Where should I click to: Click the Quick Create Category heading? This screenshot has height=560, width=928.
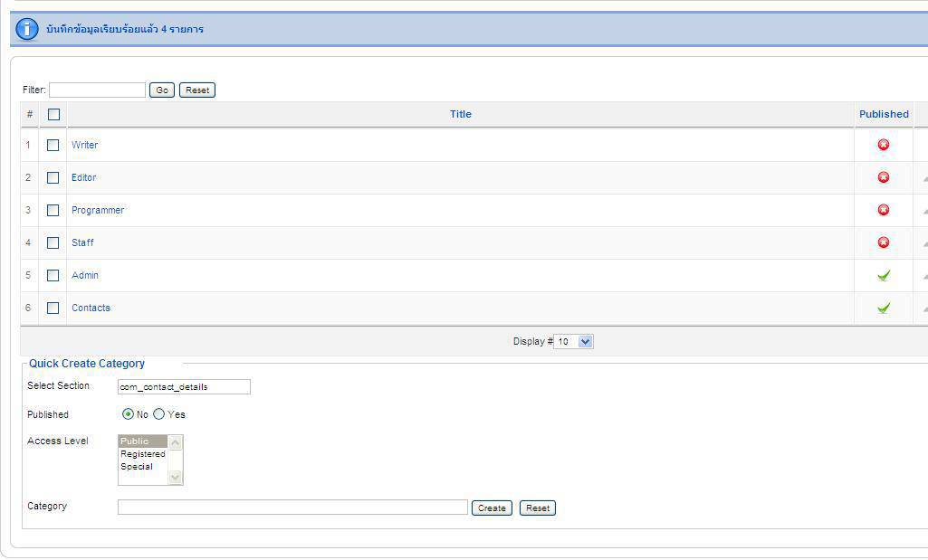(x=87, y=364)
